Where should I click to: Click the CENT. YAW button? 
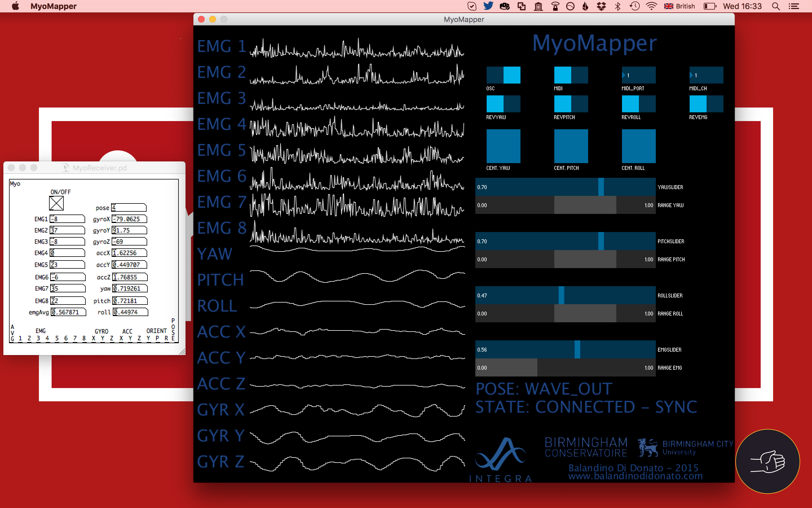point(503,146)
